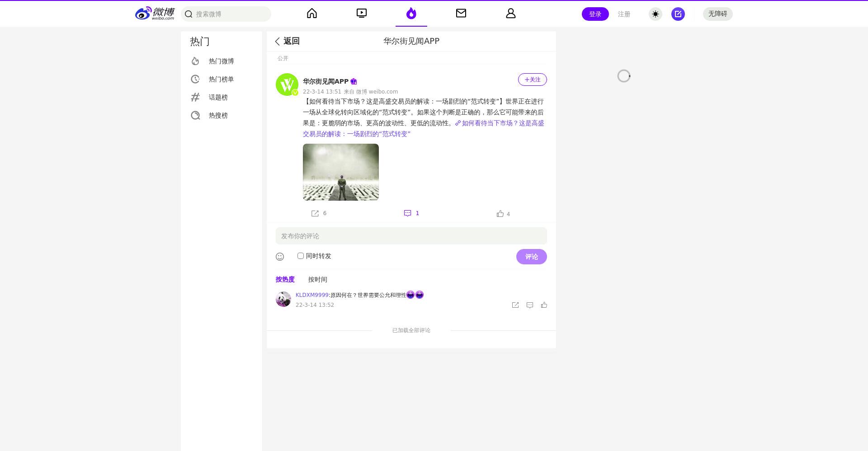Screen dimensions: 868x451
Task: Click repost icon on KLDXM9999's comment
Action: [x=515, y=305]
